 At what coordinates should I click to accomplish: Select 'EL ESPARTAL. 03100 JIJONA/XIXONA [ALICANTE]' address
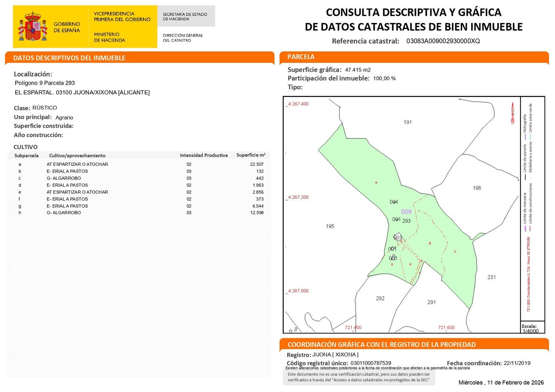pos(82,93)
